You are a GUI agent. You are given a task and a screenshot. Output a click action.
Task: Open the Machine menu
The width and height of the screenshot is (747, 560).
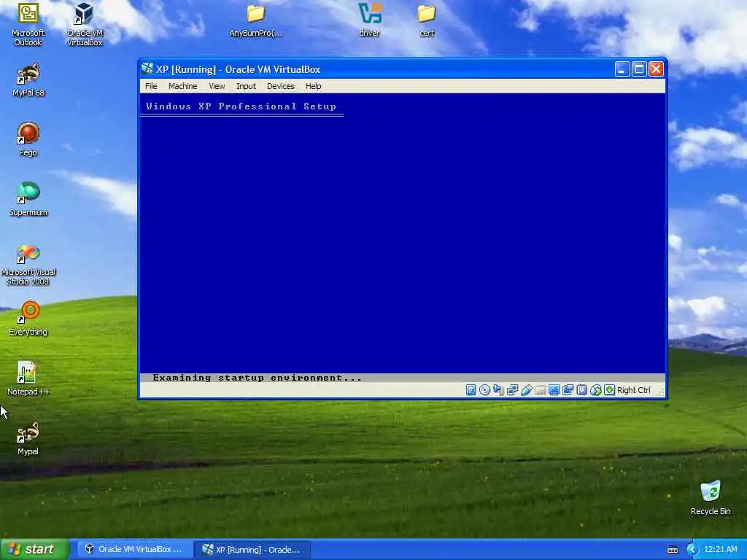[182, 86]
